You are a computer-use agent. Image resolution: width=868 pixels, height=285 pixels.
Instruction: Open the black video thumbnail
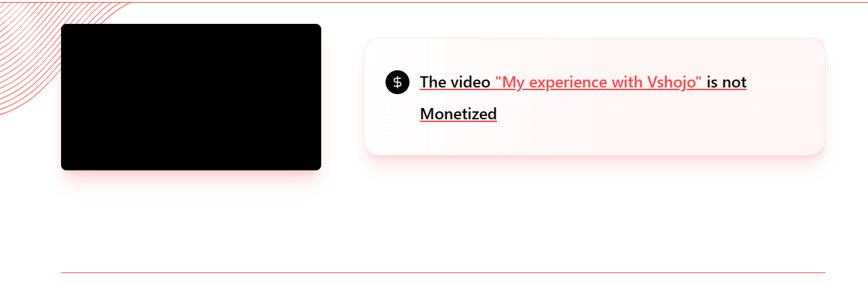191,97
